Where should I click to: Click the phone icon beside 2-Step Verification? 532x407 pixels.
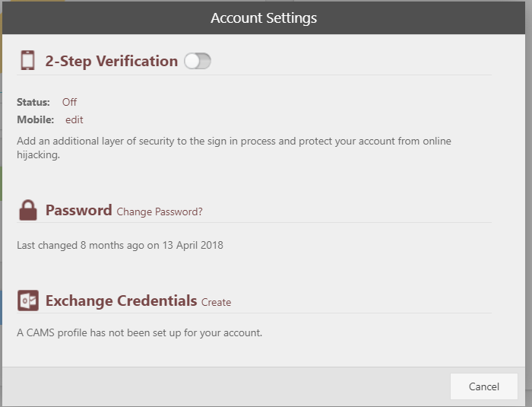point(28,61)
